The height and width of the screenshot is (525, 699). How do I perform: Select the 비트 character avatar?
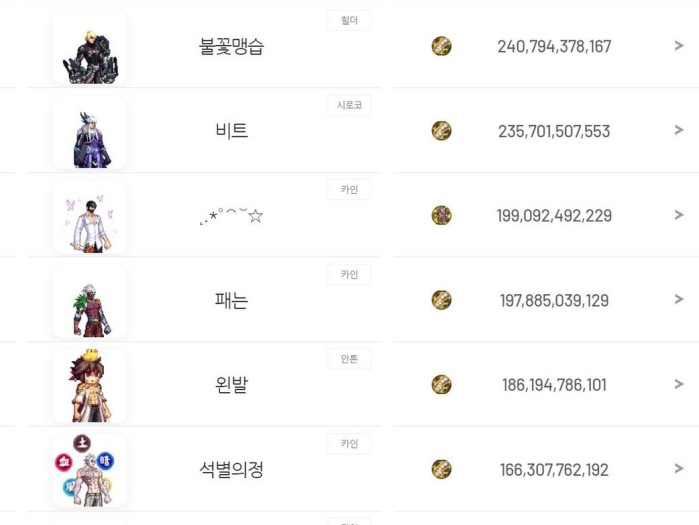click(90, 133)
